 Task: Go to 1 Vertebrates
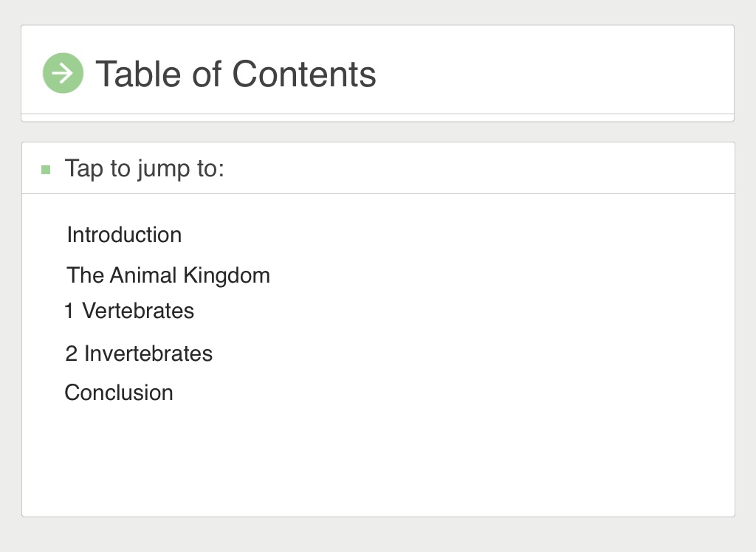pos(129,311)
